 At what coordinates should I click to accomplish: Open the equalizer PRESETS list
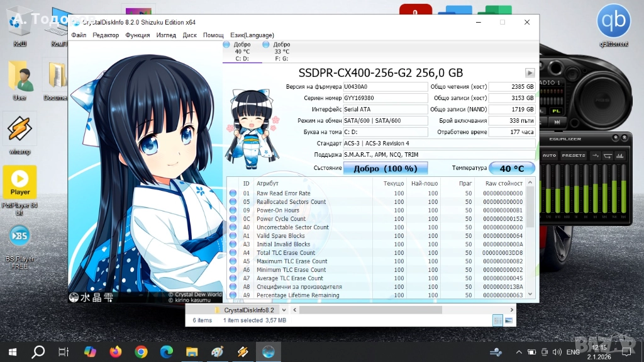pyautogui.click(x=573, y=156)
